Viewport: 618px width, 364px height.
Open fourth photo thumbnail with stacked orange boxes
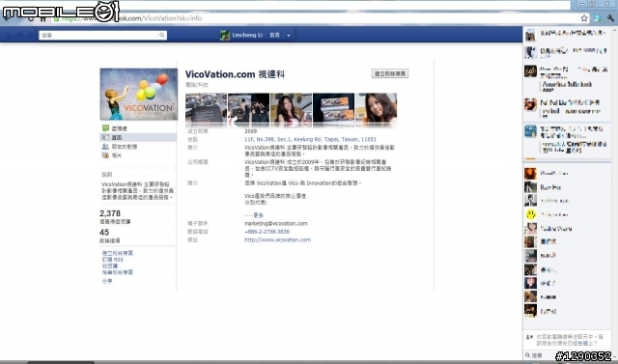click(x=334, y=110)
